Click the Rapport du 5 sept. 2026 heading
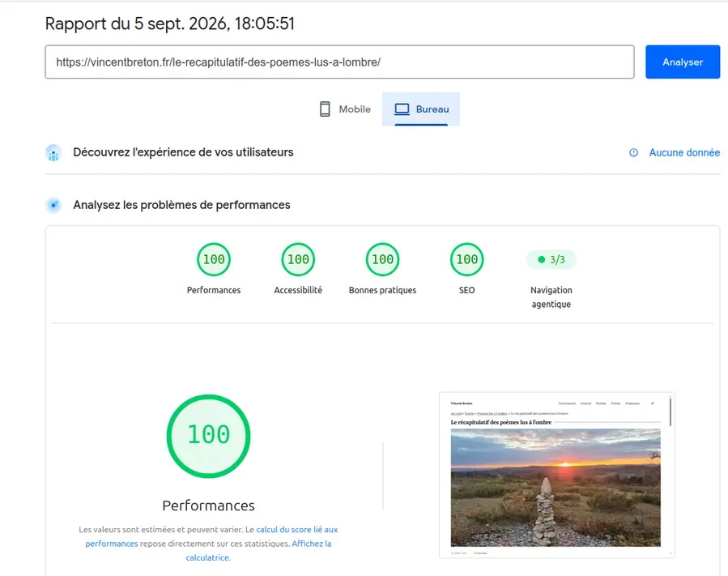 (170, 23)
